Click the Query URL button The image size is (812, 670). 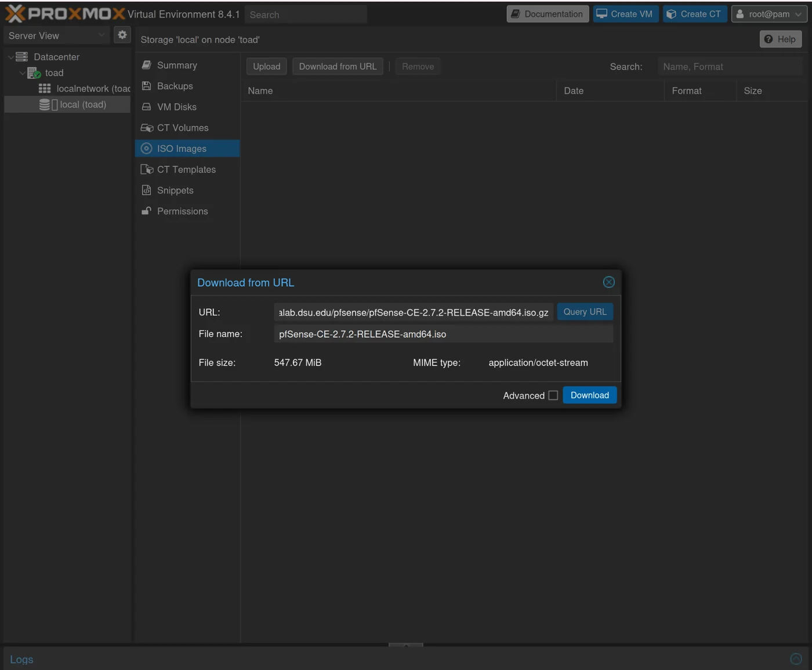click(585, 311)
